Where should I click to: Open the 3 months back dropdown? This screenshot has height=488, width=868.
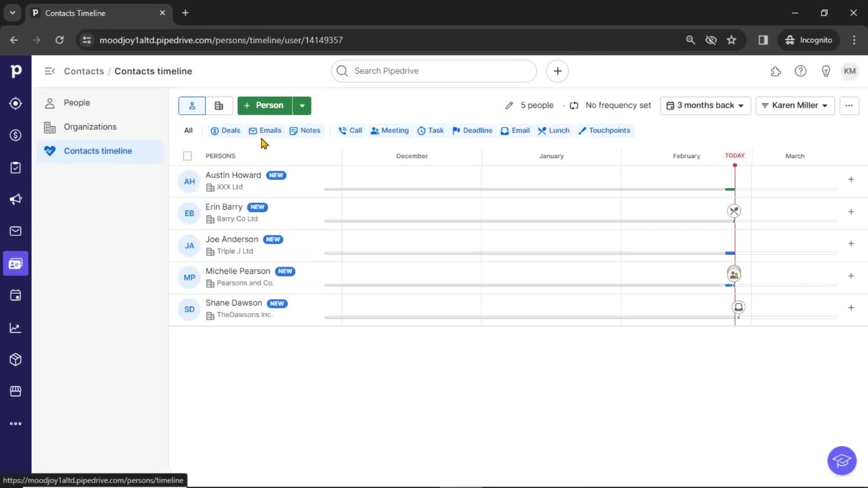pos(705,105)
